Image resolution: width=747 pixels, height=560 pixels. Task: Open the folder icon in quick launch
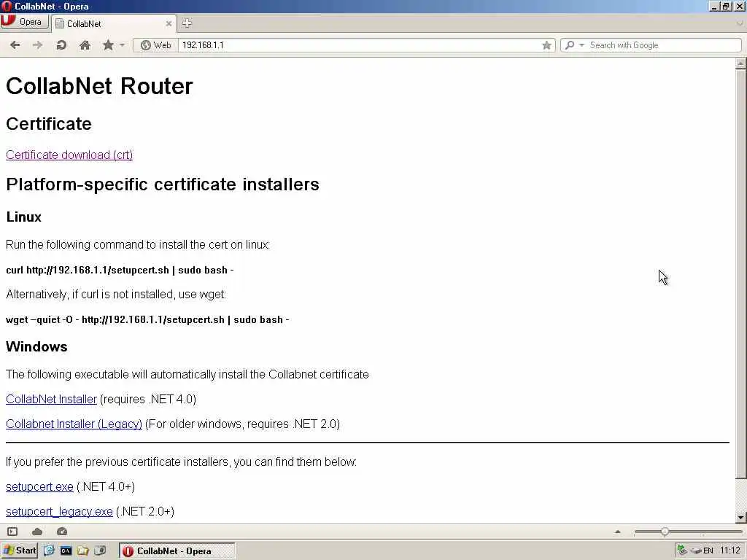pyautogui.click(x=83, y=551)
